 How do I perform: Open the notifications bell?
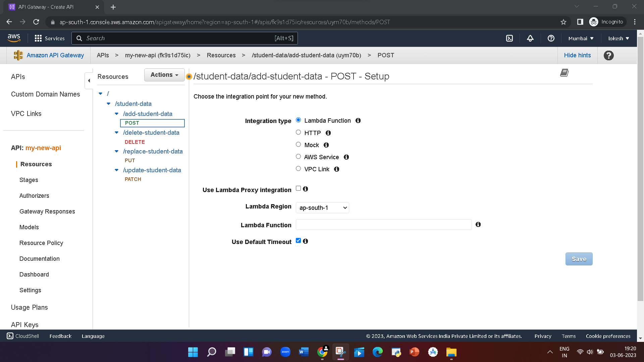click(x=530, y=38)
